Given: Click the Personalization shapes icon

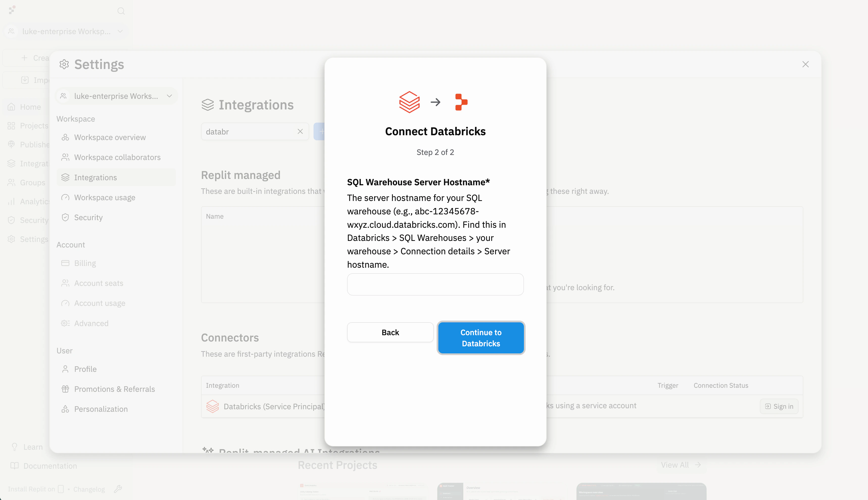Looking at the screenshot, I should pos(65,409).
